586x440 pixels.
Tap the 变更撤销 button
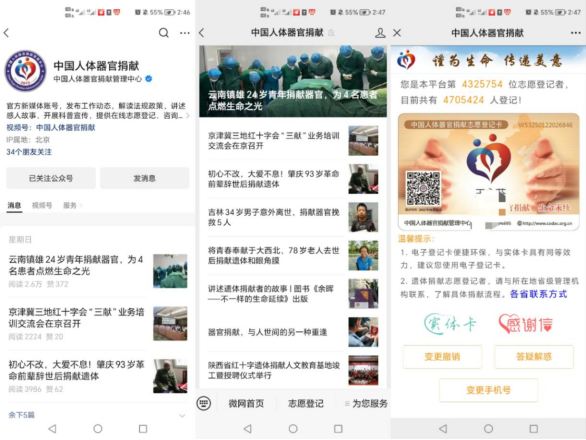[x=442, y=357]
